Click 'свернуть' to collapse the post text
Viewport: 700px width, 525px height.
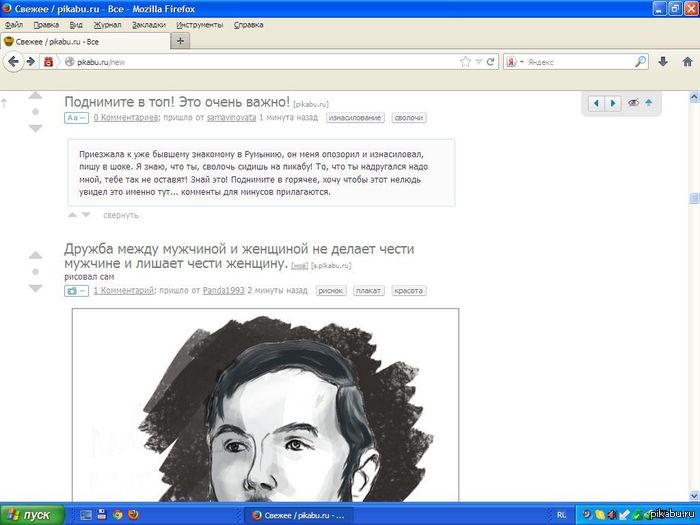pyautogui.click(x=121, y=215)
